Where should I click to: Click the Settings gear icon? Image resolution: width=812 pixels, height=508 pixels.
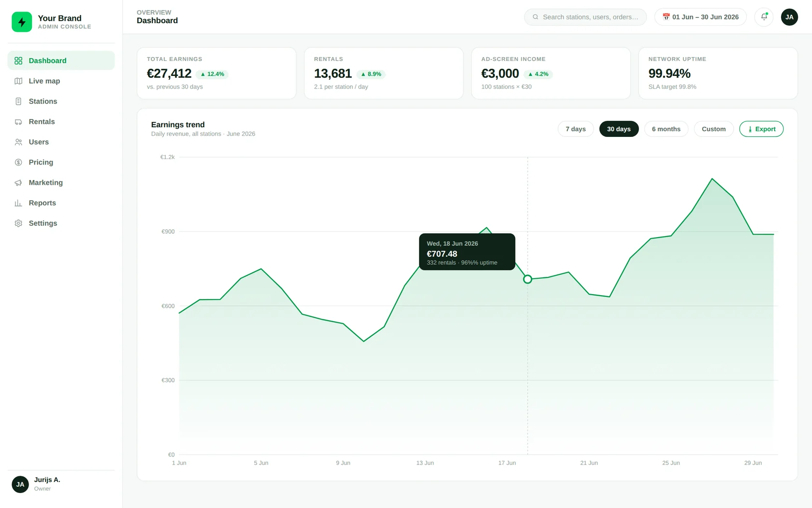pyautogui.click(x=18, y=223)
